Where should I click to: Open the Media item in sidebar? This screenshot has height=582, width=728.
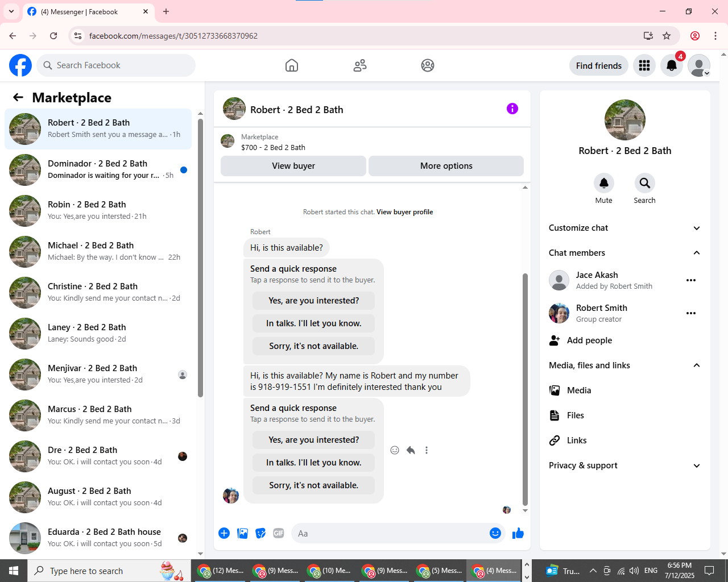pos(625,390)
